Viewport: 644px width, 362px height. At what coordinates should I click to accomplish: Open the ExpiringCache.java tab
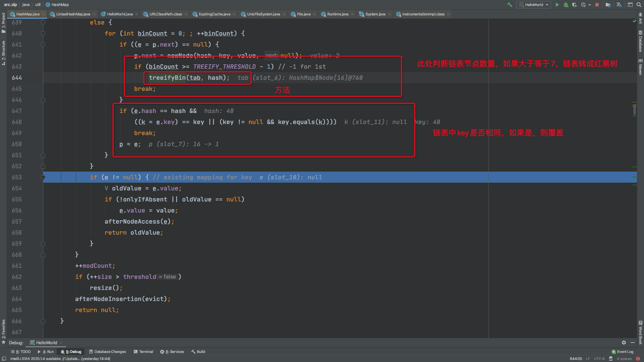click(x=214, y=14)
